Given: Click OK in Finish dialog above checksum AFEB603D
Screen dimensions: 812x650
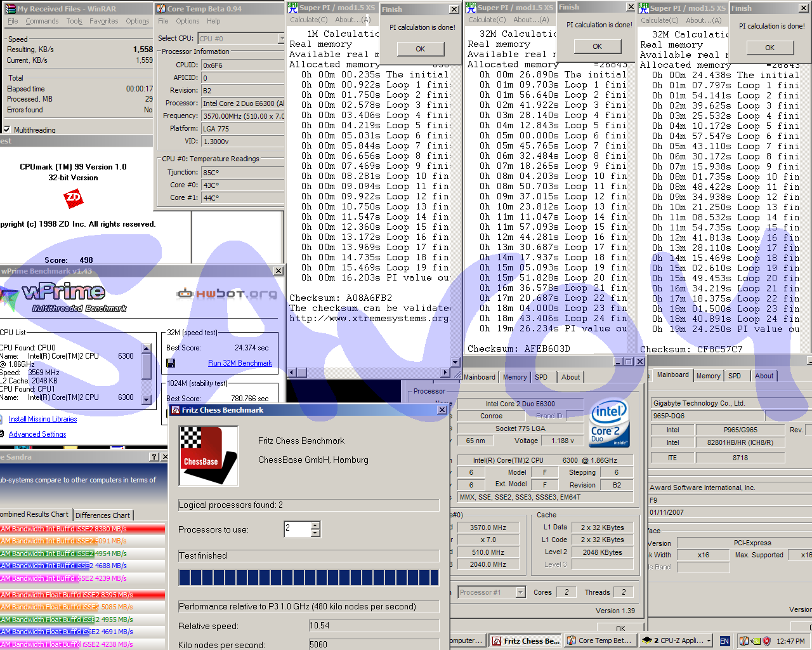Looking at the screenshot, I should pos(597,46).
